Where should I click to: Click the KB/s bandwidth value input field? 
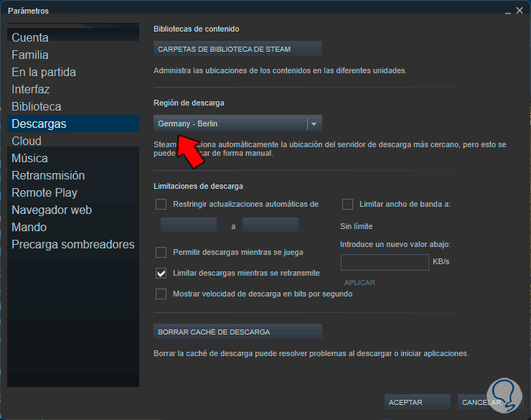point(385,262)
